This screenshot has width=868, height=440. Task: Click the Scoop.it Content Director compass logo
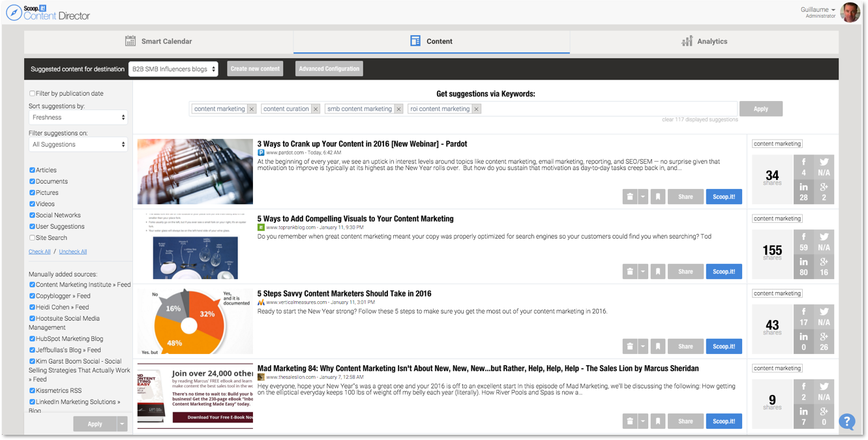(14, 12)
